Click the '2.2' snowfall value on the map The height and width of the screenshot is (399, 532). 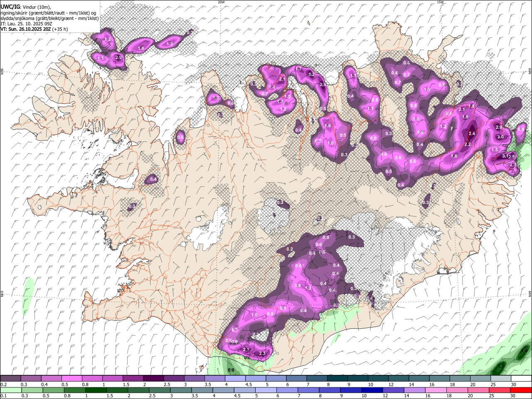tap(467, 145)
